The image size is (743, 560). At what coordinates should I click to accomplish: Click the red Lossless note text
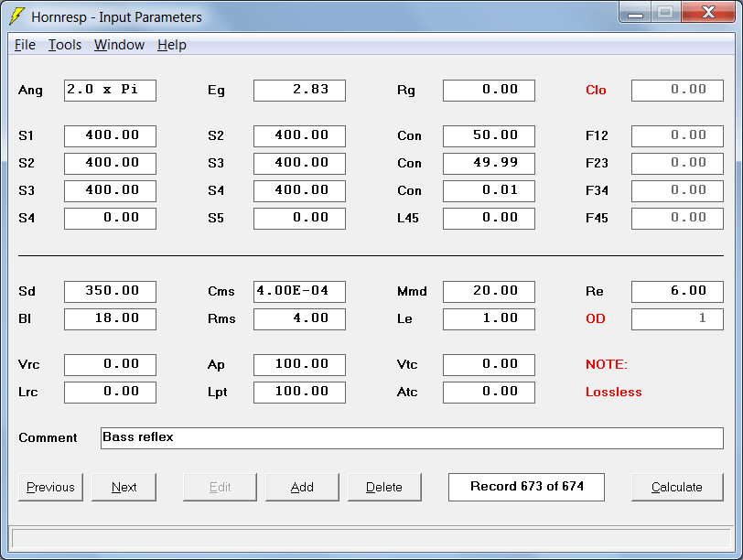614,393
